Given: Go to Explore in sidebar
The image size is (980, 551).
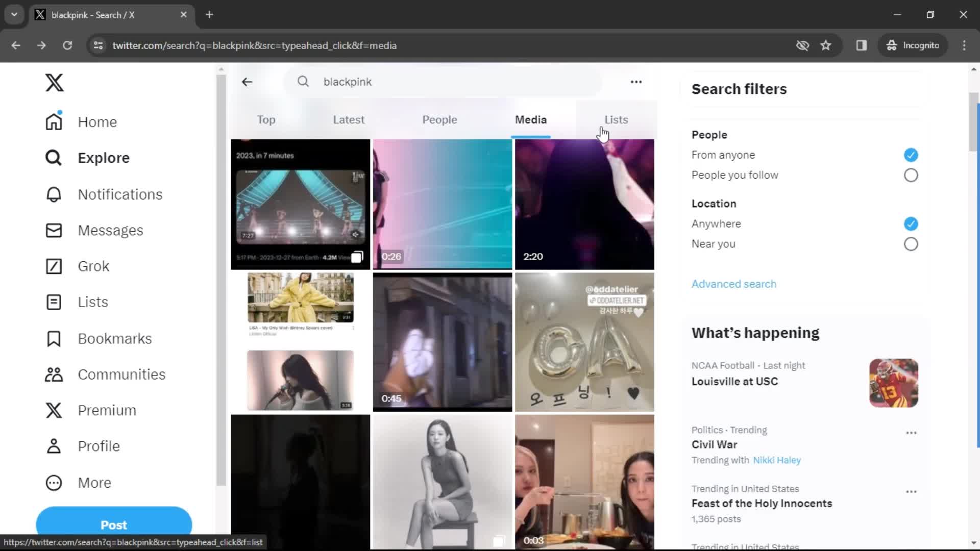Looking at the screenshot, I should point(87,158).
